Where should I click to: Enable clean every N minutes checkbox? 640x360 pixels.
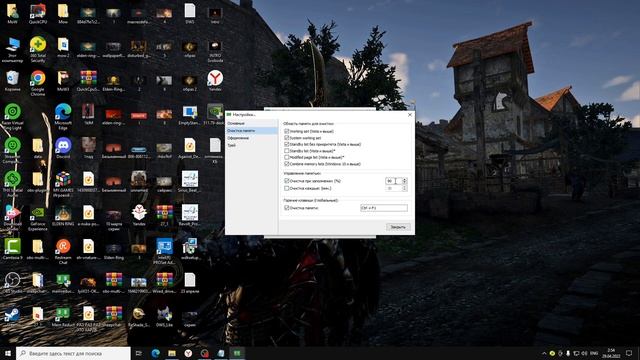[287, 188]
